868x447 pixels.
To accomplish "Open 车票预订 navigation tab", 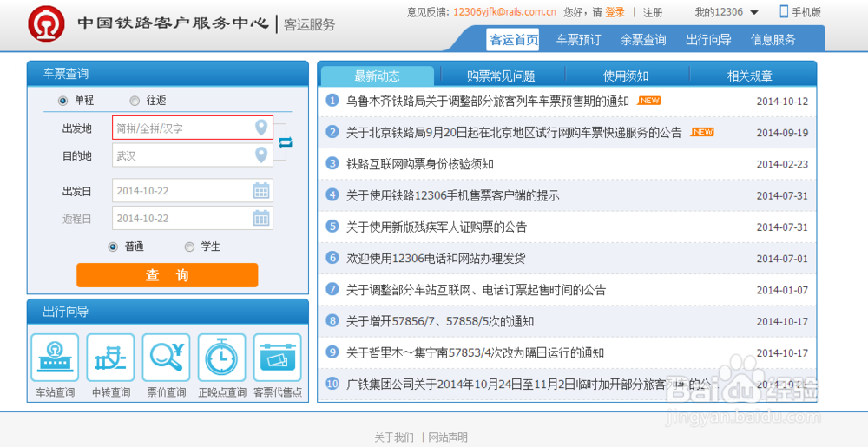I will click(x=578, y=40).
